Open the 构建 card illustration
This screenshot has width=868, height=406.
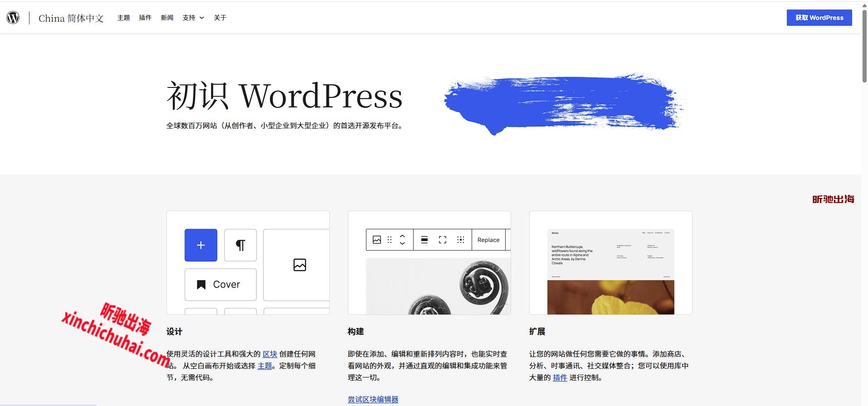tap(429, 263)
